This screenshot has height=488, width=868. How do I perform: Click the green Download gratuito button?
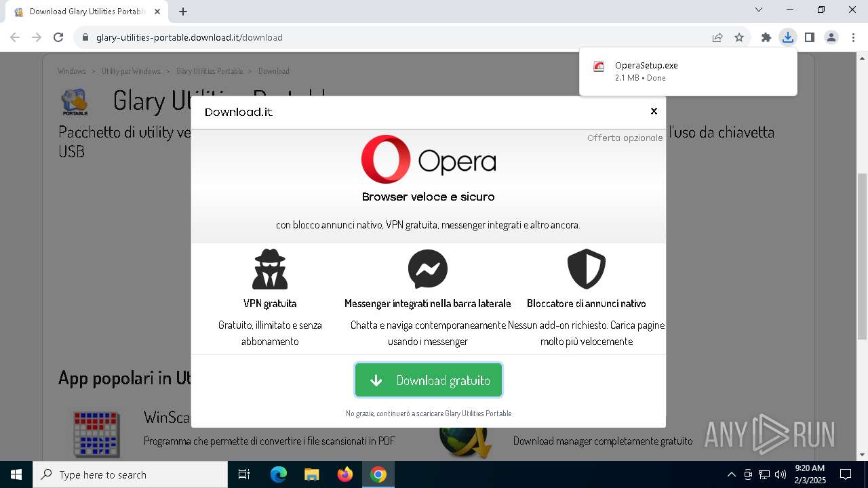pos(429,380)
